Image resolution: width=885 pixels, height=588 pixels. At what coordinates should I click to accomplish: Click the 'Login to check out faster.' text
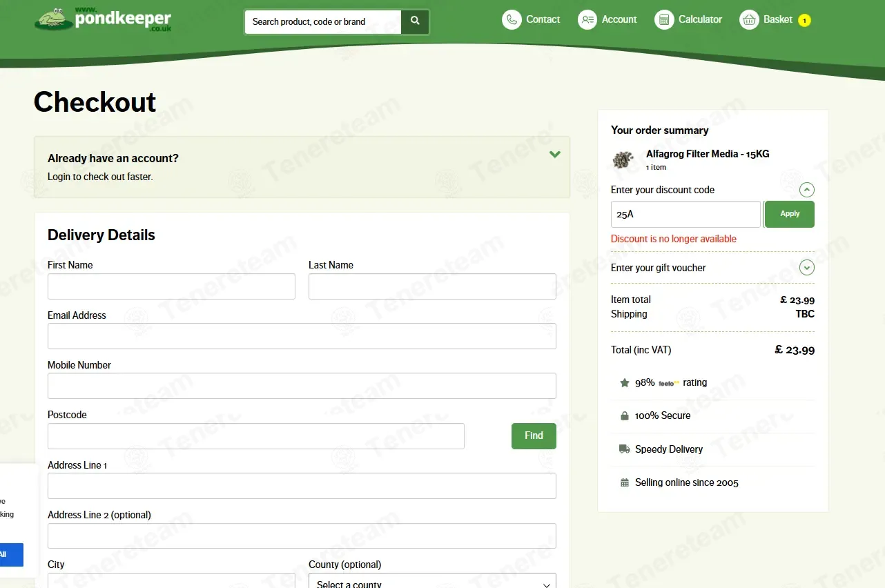[x=100, y=177]
